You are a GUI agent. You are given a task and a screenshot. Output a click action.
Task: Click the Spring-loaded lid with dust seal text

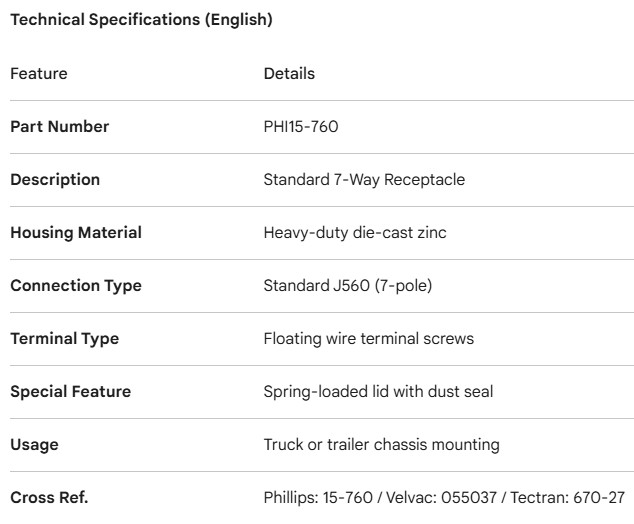378,392
